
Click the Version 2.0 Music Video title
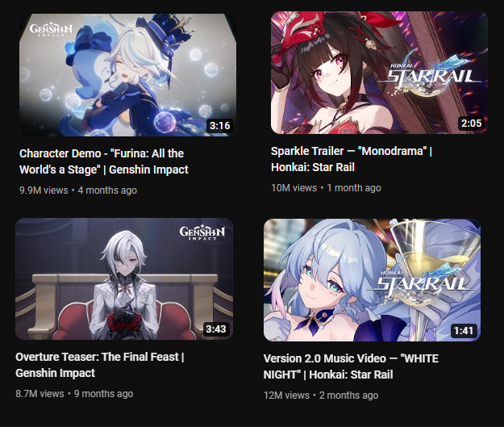pyautogui.click(x=351, y=366)
